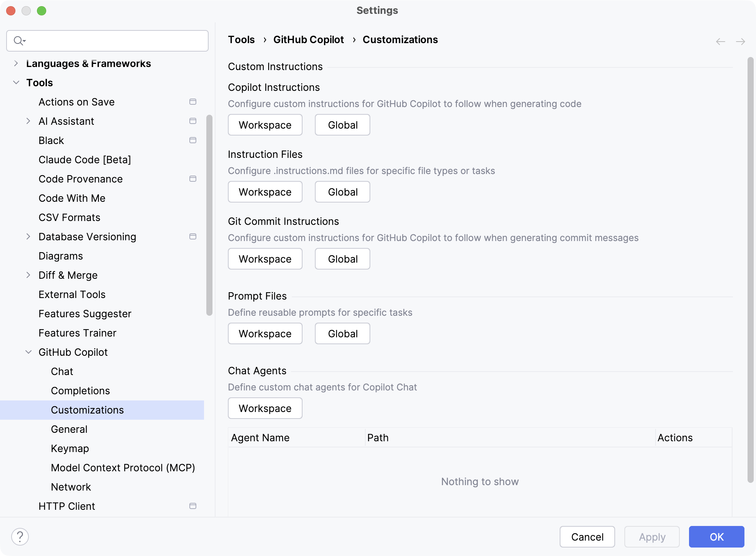Click the settings search input field
The image size is (756, 556).
(x=115, y=40)
